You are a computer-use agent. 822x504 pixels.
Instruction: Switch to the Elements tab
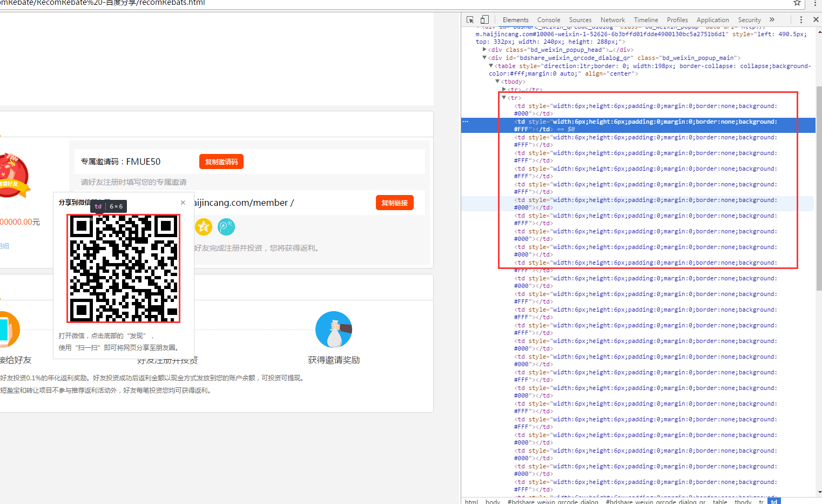point(515,20)
